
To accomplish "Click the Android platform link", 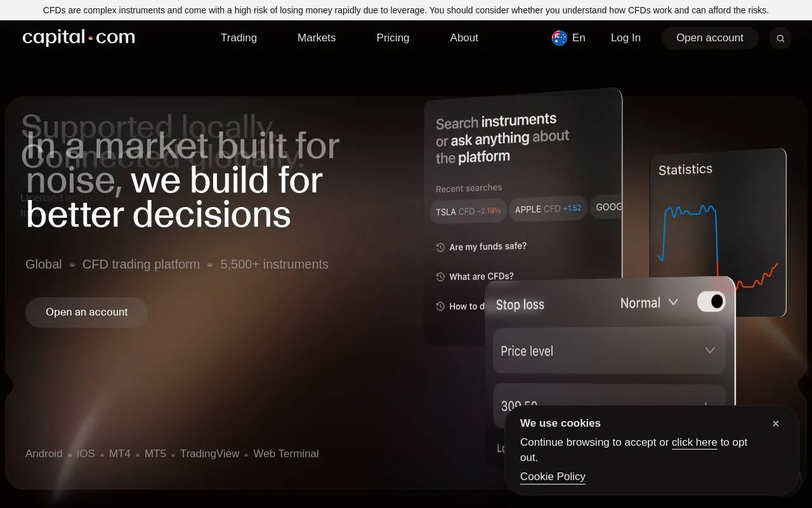I will 44,453.
